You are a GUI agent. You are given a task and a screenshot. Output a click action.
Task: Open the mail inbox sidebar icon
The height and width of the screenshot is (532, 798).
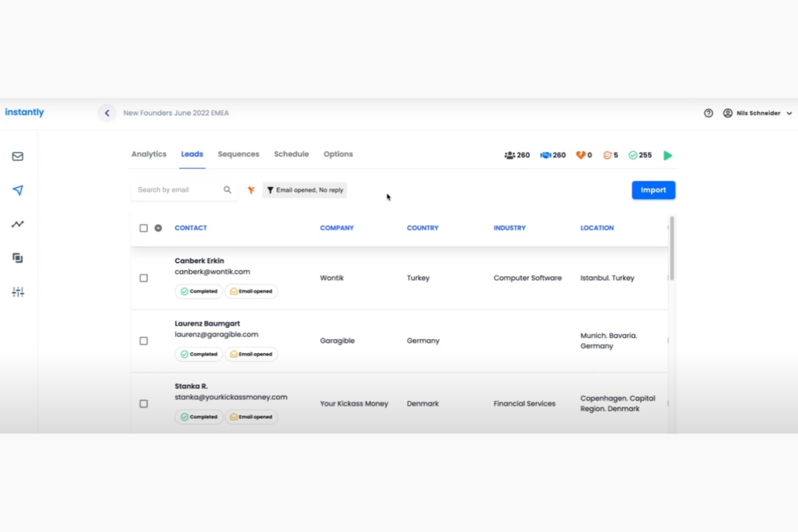pyautogui.click(x=18, y=156)
